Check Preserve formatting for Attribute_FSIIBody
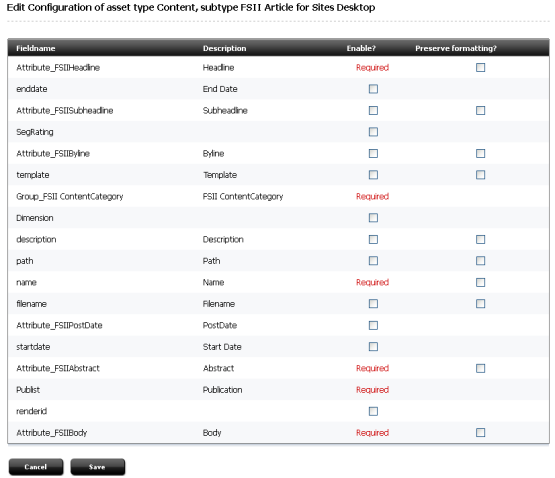 tap(480, 432)
